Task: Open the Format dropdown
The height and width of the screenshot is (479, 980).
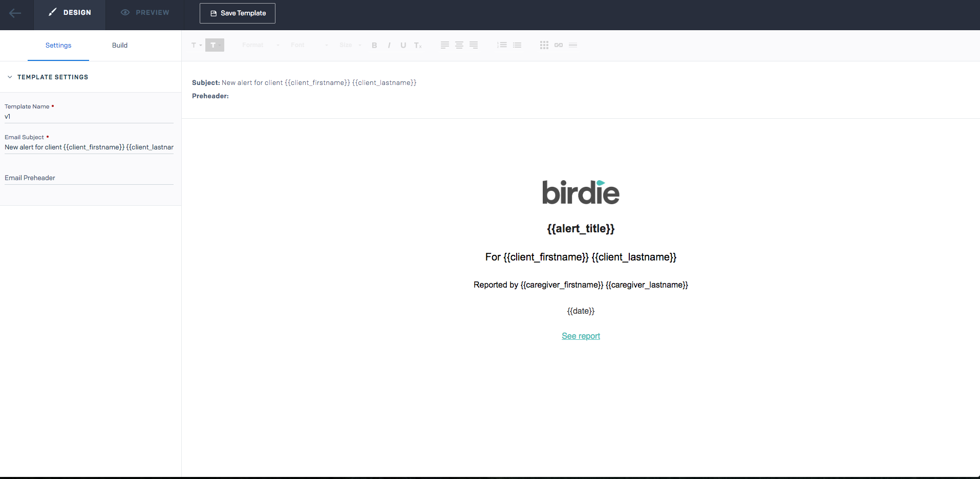Action: [261, 45]
